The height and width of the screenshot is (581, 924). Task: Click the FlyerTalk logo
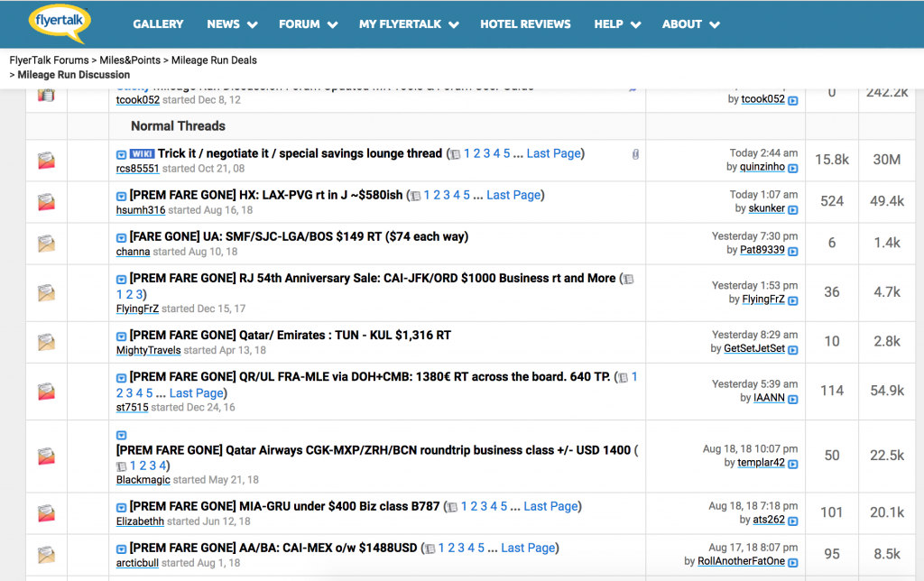coord(60,23)
